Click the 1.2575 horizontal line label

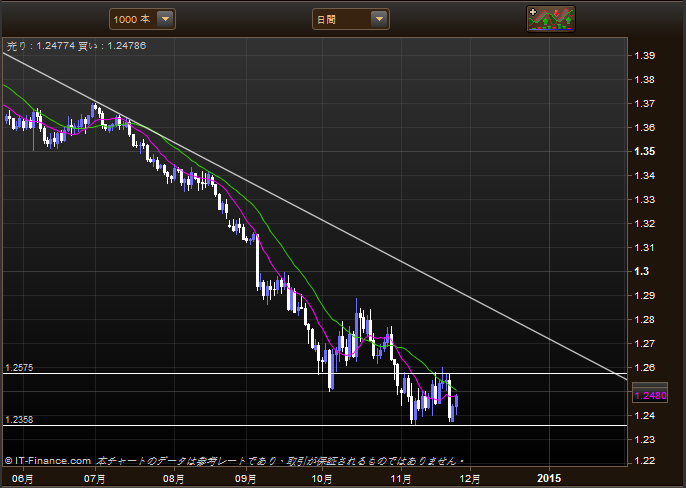pyautogui.click(x=19, y=368)
